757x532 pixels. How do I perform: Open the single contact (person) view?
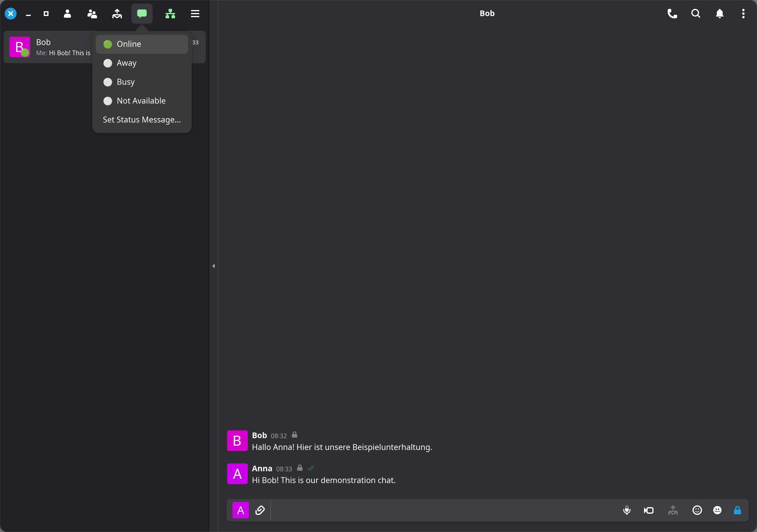(x=67, y=14)
